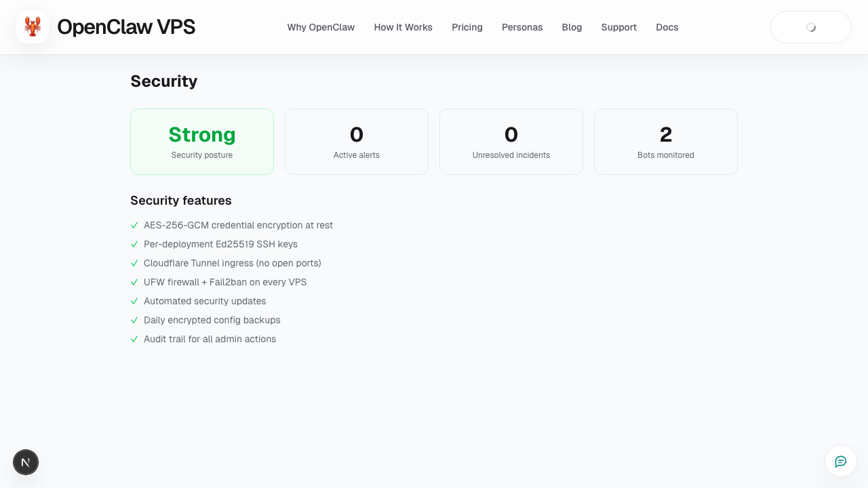The height and width of the screenshot is (488, 868).
Task: Click checkmark beside Cloudflare Tunnel ingress
Action: 134,263
